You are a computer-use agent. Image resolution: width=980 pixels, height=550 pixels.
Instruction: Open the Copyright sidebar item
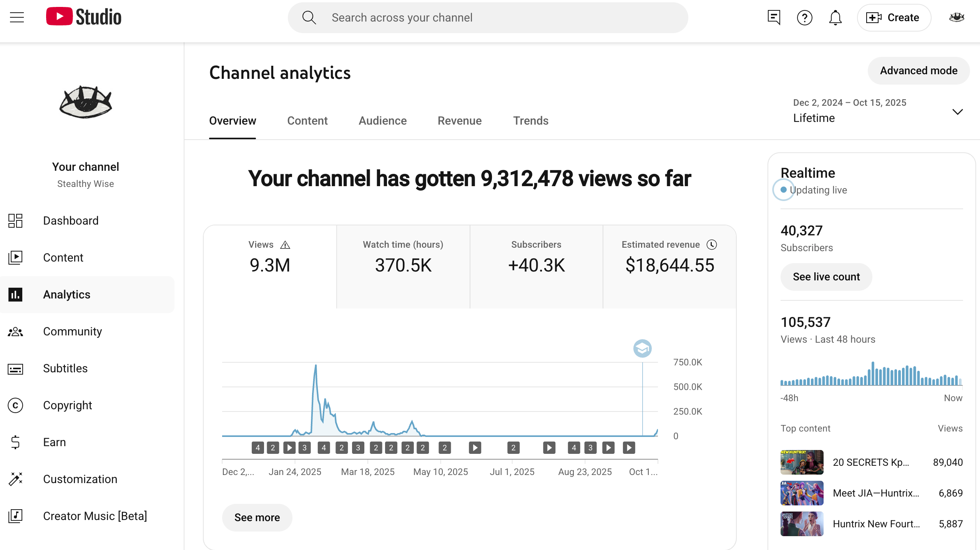point(67,405)
